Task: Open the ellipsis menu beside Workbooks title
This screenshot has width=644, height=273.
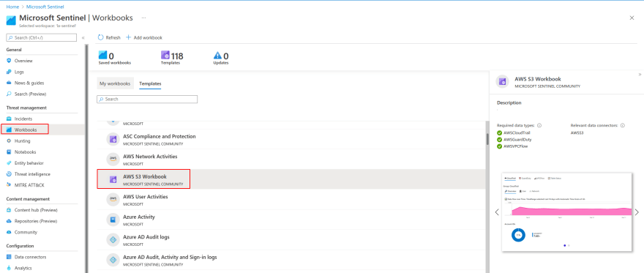Action: click(143, 18)
